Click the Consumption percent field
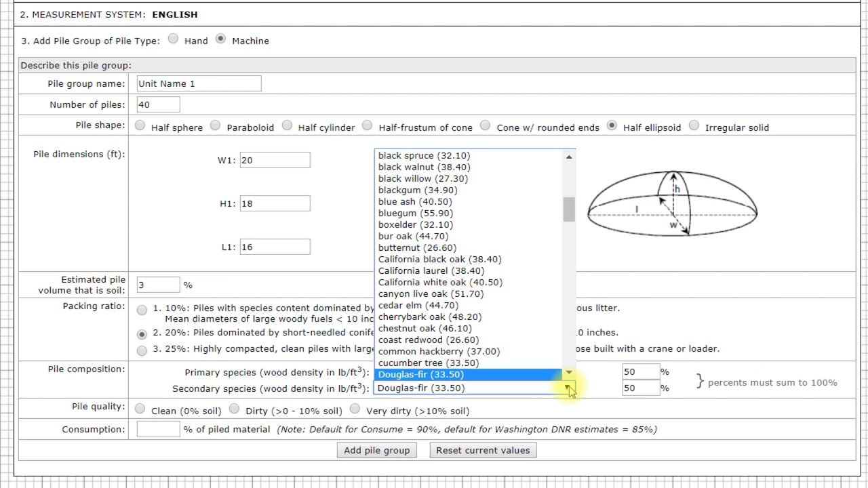Viewport: 868px width, 488px height. pyautogui.click(x=158, y=429)
